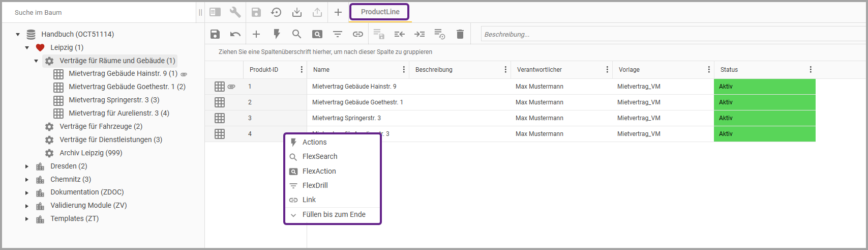
Task: Toggle the panel layout icon left of wrench
Action: coord(215,12)
